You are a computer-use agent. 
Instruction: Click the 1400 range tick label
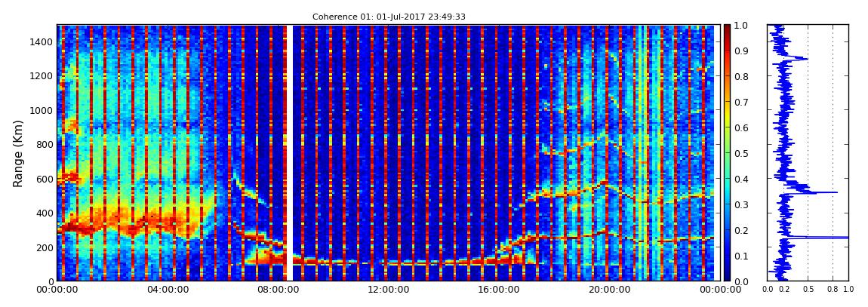[42, 41]
